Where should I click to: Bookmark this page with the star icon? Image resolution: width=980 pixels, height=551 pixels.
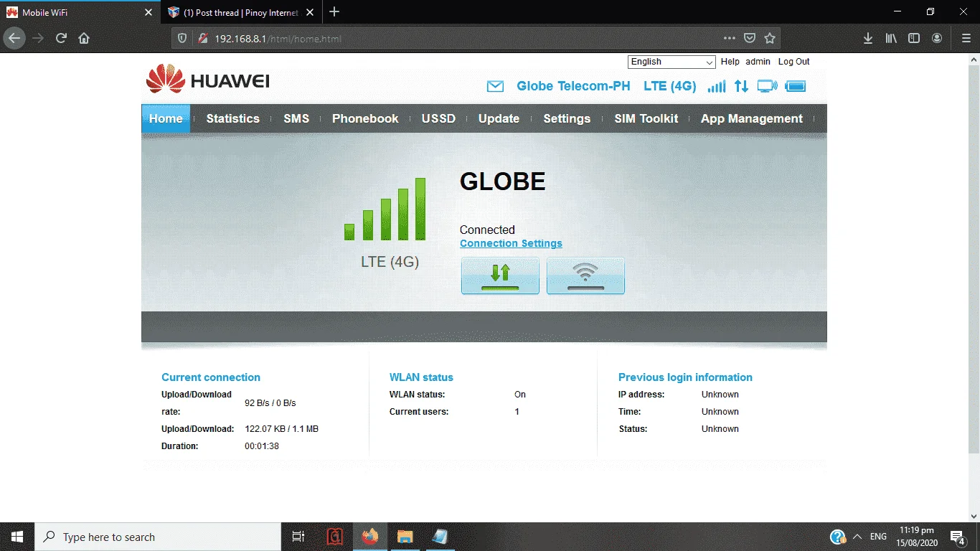770,38
